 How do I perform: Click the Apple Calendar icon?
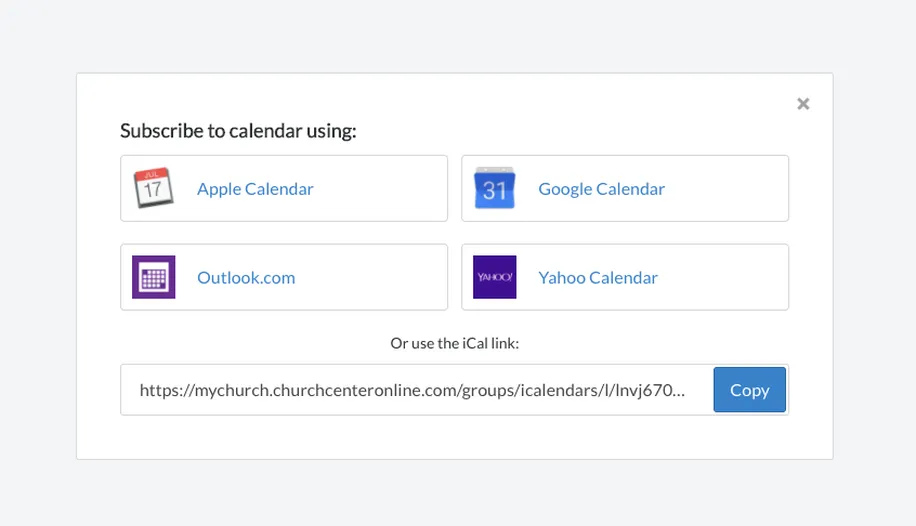coord(154,188)
